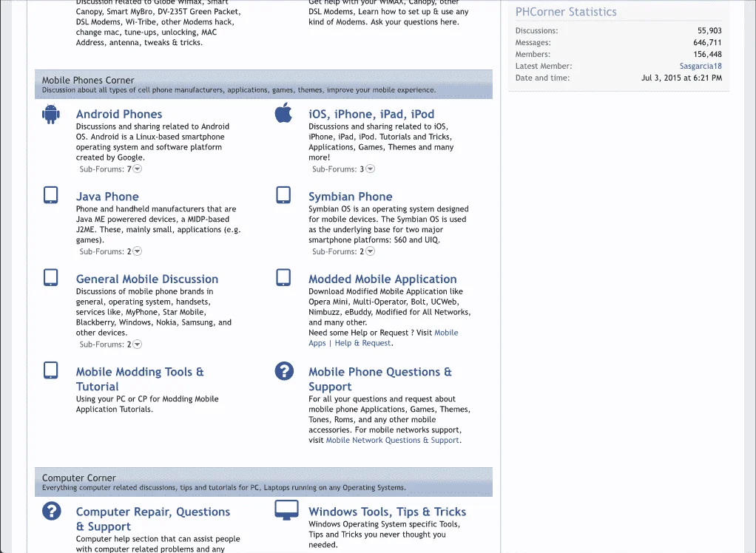
Task: Click the monitor icon beside Windows Tools
Action: [286, 511]
